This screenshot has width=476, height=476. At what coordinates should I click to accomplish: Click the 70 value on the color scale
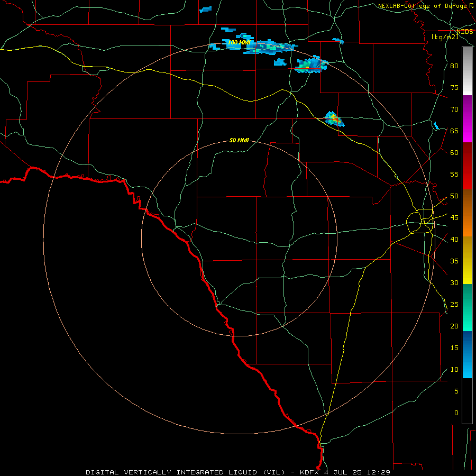[454, 109]
